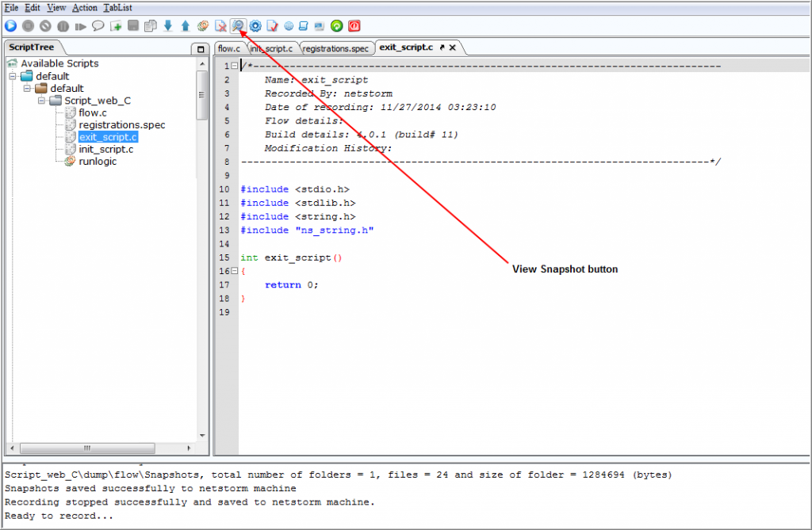Click the grey Pause icon
The image size is (812, 530).
(63, 26)
